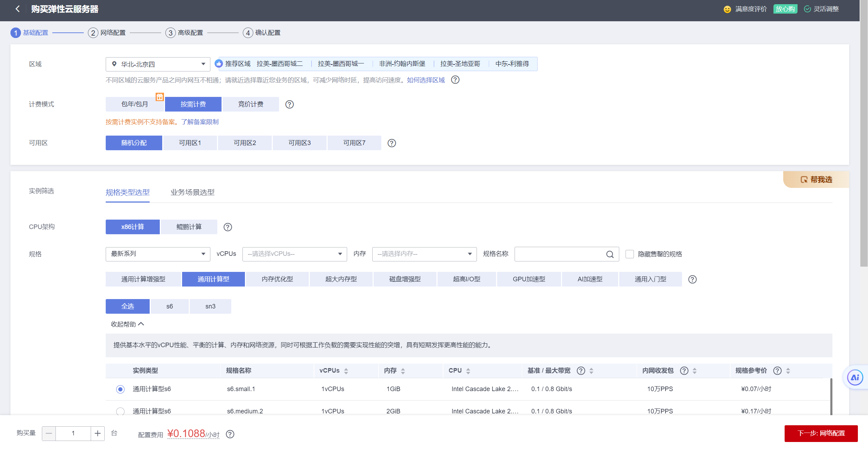Open the 如何选择区域 link
This screenshot has width=868, height=450.
click(x=426, y=80)
